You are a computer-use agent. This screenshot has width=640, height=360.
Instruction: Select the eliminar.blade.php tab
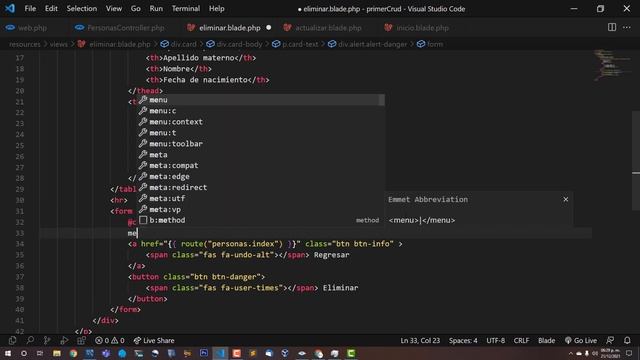(x=229, y=28)
